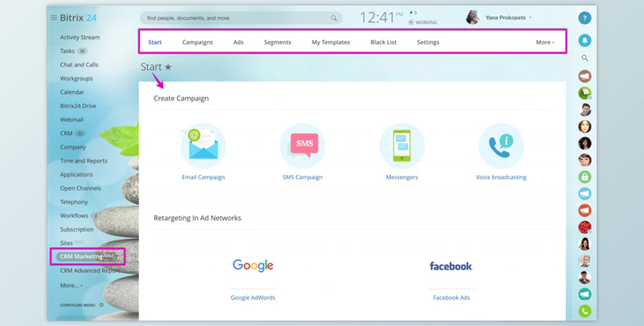Switch to the Start tab
644x326 pixels.
tap(155, 42)
